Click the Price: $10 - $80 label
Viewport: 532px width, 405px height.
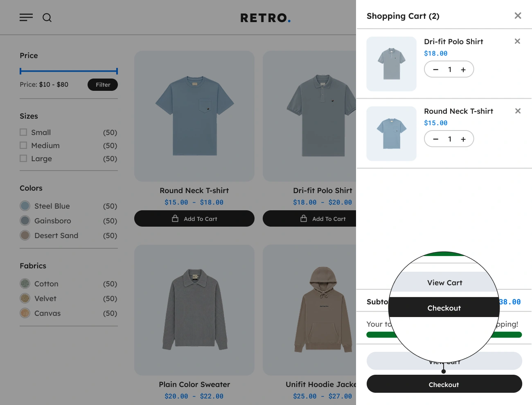[44, 84]
